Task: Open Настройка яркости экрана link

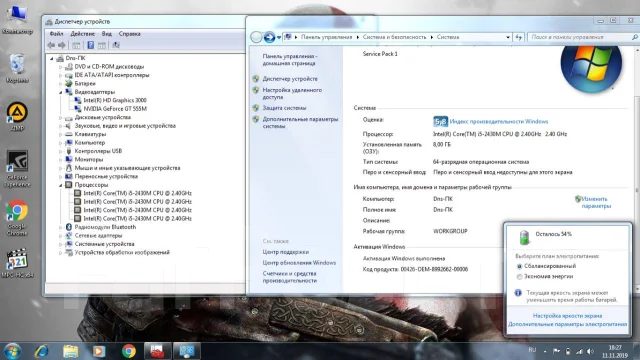Action: (x=567, y=316)
